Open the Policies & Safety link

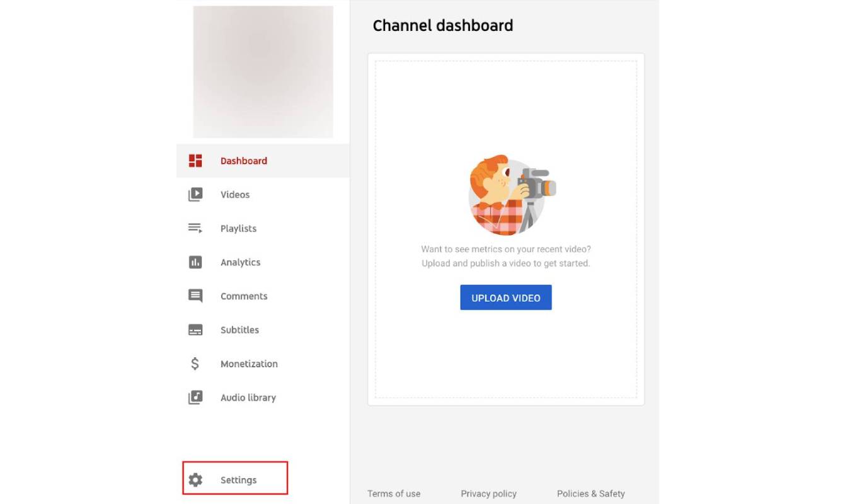pyautogui.click(x=591, y=494)
